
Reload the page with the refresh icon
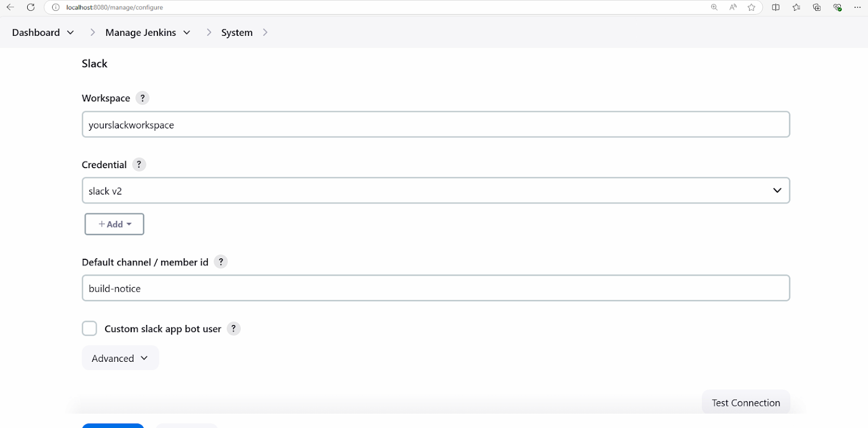click(x=31, y=8)
